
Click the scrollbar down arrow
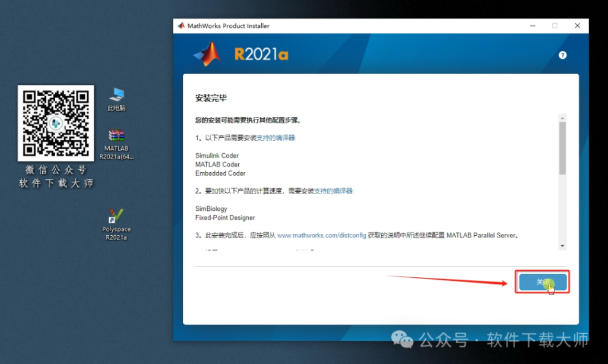[x=563, y=245]
